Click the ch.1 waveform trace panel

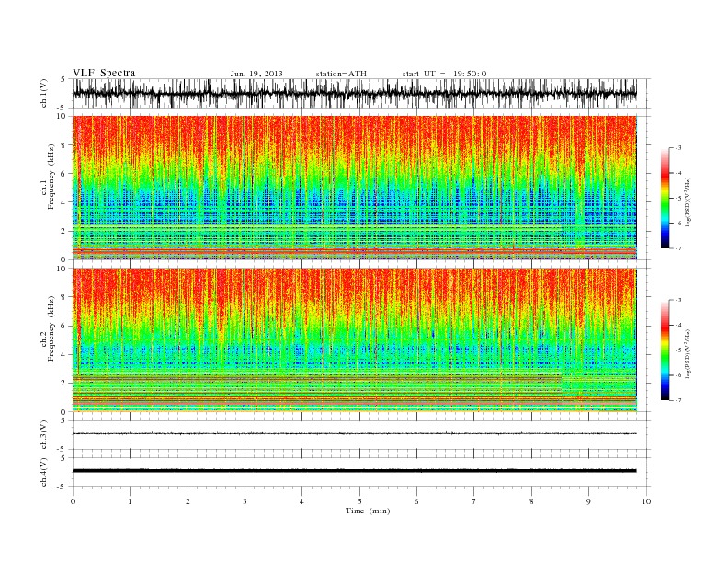click(361, 93)
